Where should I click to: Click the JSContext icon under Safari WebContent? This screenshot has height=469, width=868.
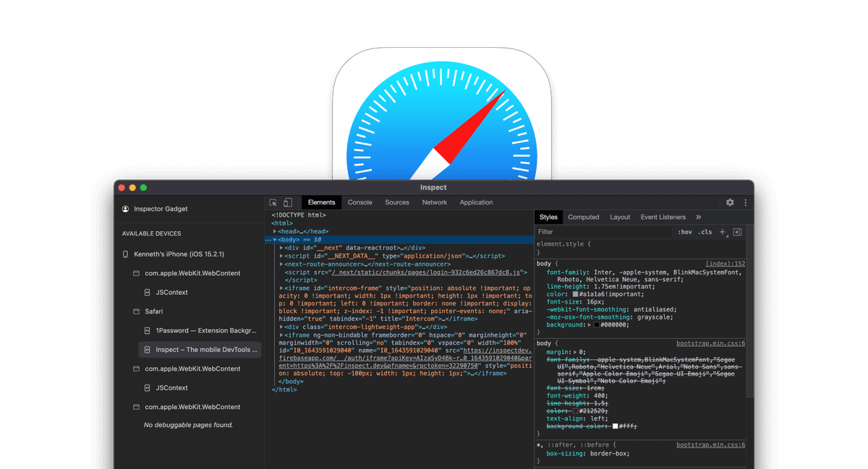(x=148, y=292)
